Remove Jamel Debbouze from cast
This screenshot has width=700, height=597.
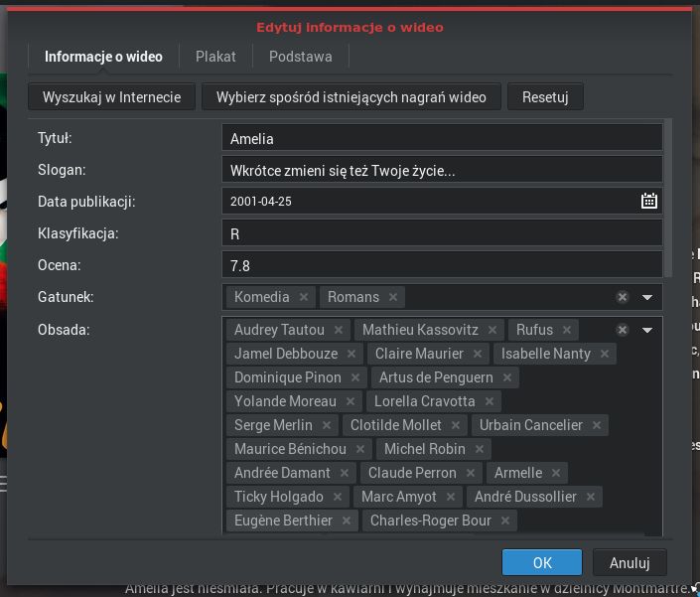[351, 354]
